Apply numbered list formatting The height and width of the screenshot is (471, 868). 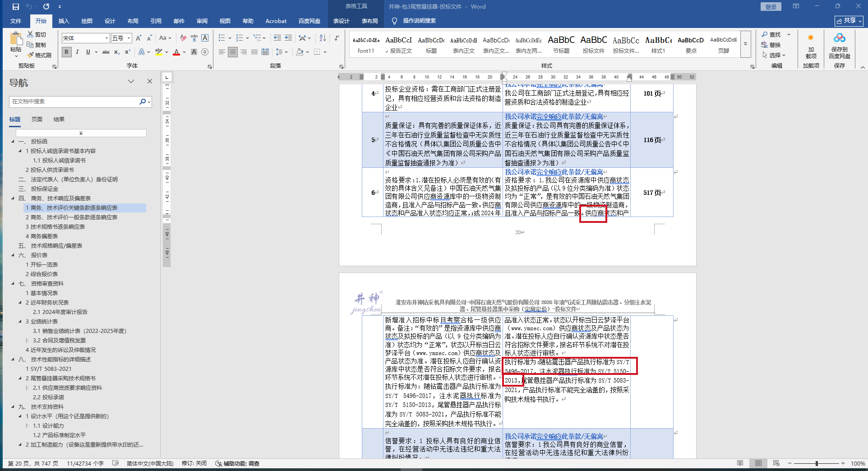[240, 38]
